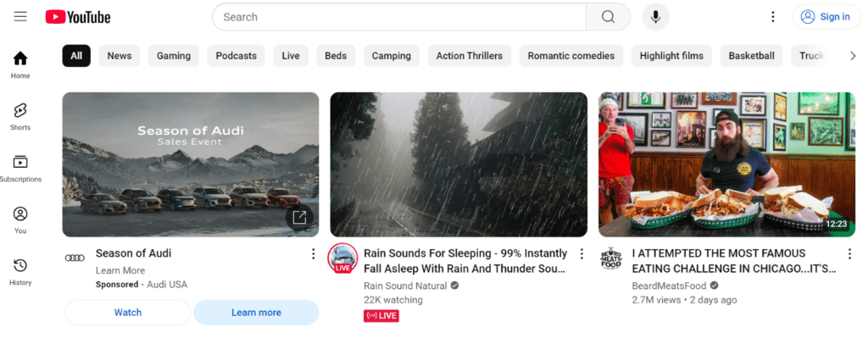Open the You section in sidebar
Image resolution: width=868 pixels, height=361 pixels.
click(20, 219)
